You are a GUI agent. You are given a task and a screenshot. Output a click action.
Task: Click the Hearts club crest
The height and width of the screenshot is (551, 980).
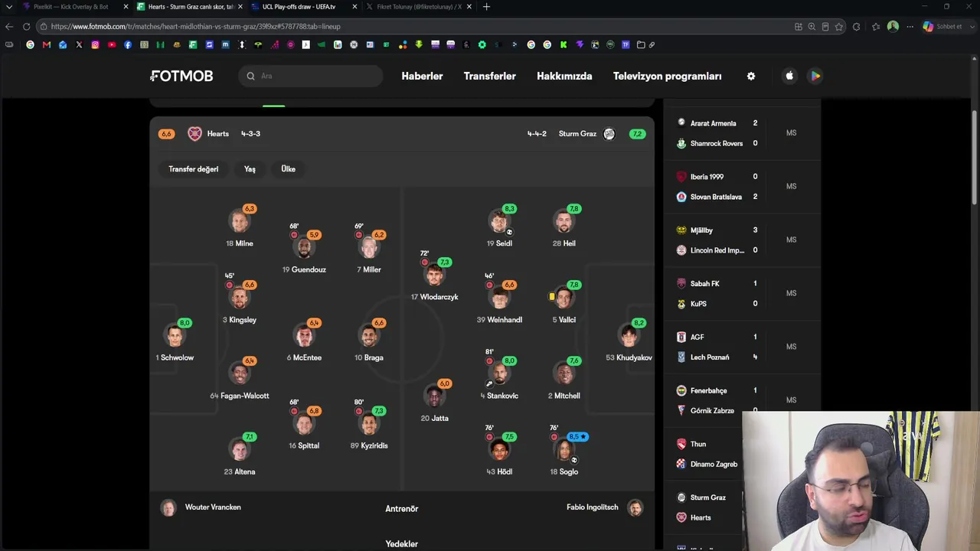click(x=195, y=134)
